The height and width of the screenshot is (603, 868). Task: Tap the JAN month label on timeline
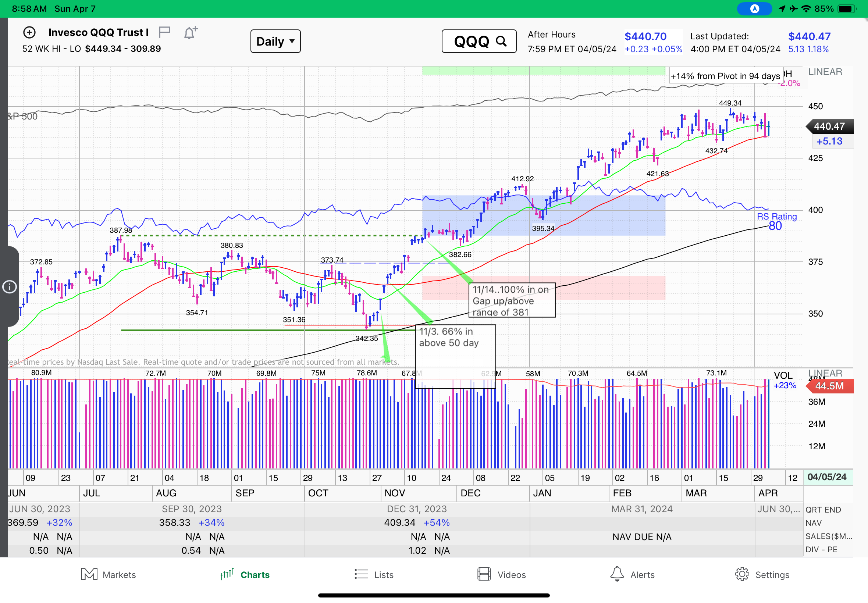click(x=542, y=493)
